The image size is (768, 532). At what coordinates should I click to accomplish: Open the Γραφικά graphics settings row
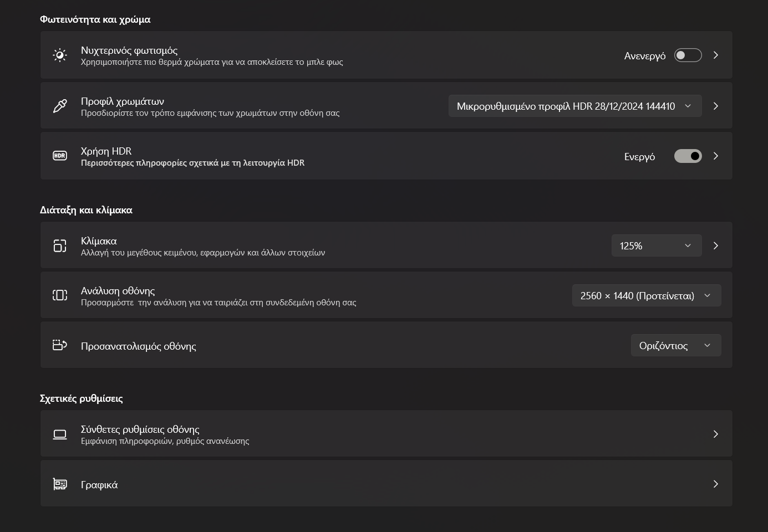[386, 484]
